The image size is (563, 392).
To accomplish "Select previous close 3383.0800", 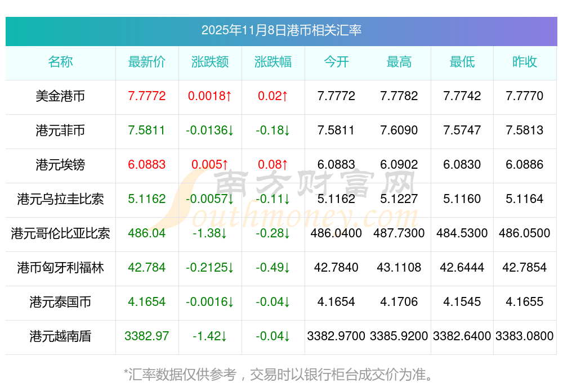I will point(525,336).
